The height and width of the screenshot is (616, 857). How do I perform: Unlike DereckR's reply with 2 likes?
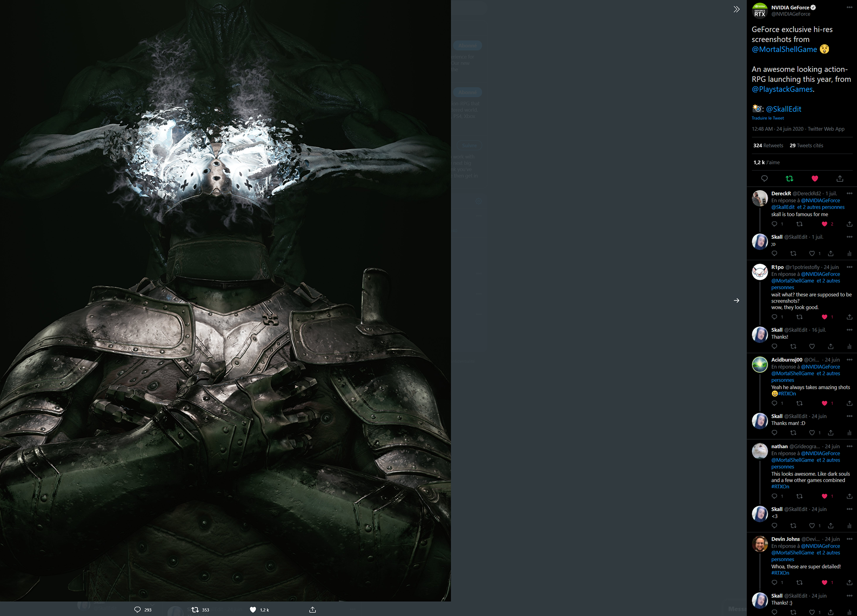824,224
